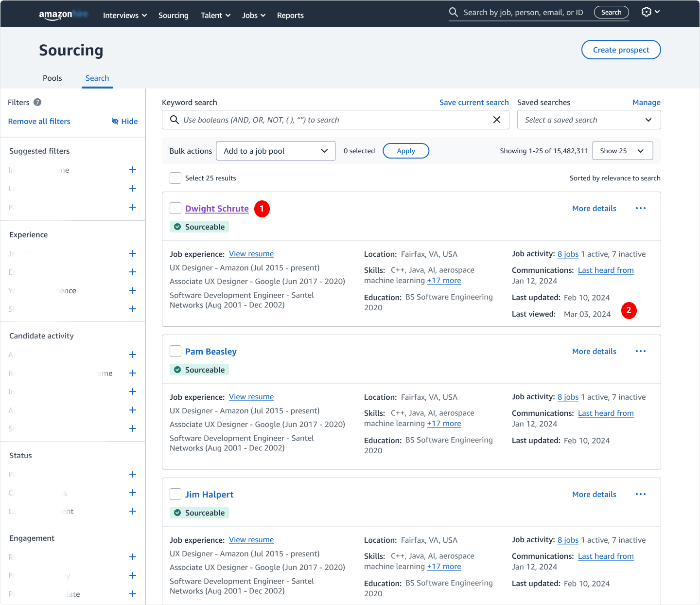Click the plus icon for the Status filter ending in 'ent'
700x605 pixels.
[133, 511]
